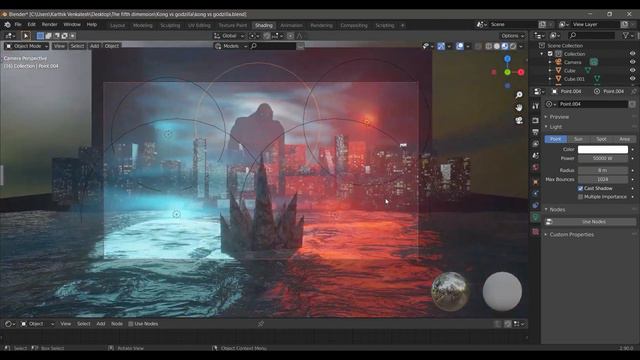Click the Power 50000 W value field
This screenshot has height=360, width=640.
[x=603, y=158]
